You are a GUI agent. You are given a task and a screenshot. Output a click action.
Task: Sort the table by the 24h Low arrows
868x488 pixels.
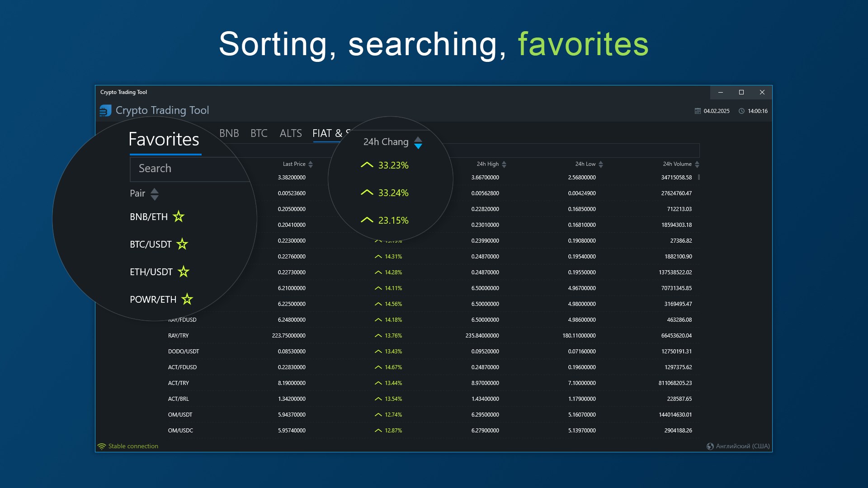tap(601, 164)
